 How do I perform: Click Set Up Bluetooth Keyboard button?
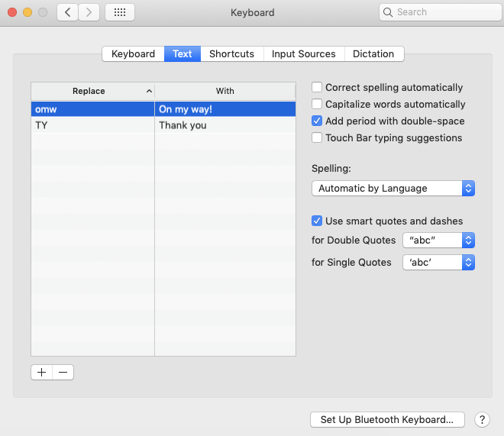click(x=387, y=419)
